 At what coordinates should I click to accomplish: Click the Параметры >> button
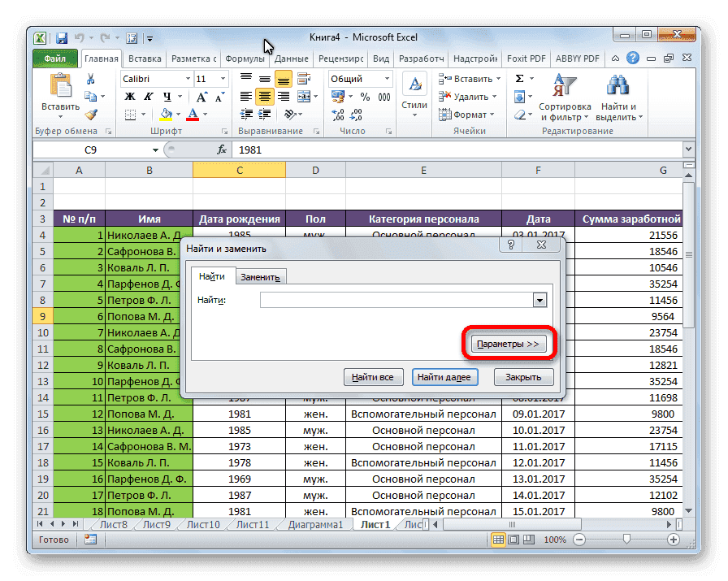click(509, 344)
